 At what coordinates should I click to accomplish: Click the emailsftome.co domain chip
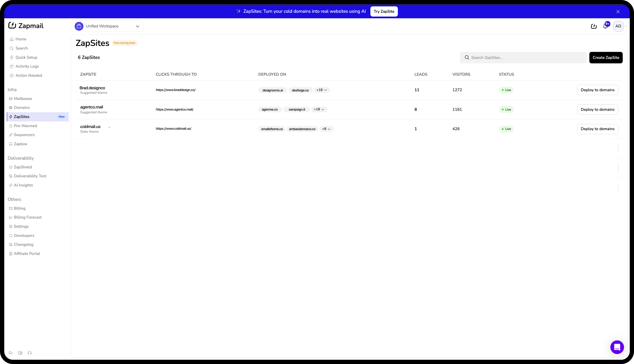point(272,129)
